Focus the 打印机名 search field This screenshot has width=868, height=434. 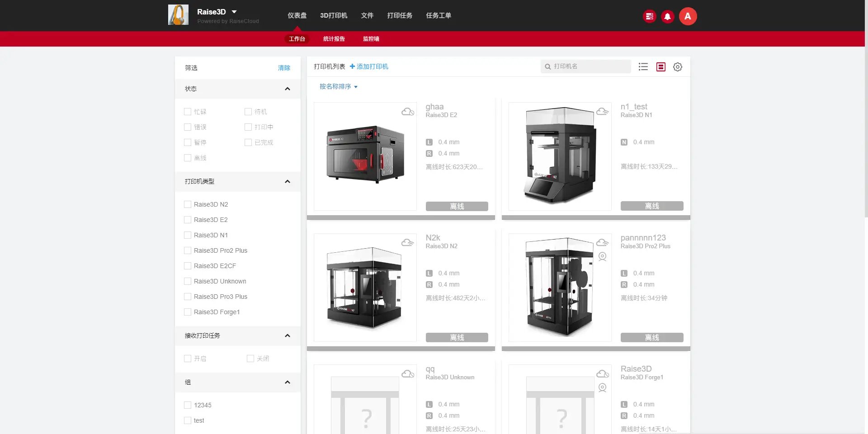pyautogui.click(x=590, y=66)
